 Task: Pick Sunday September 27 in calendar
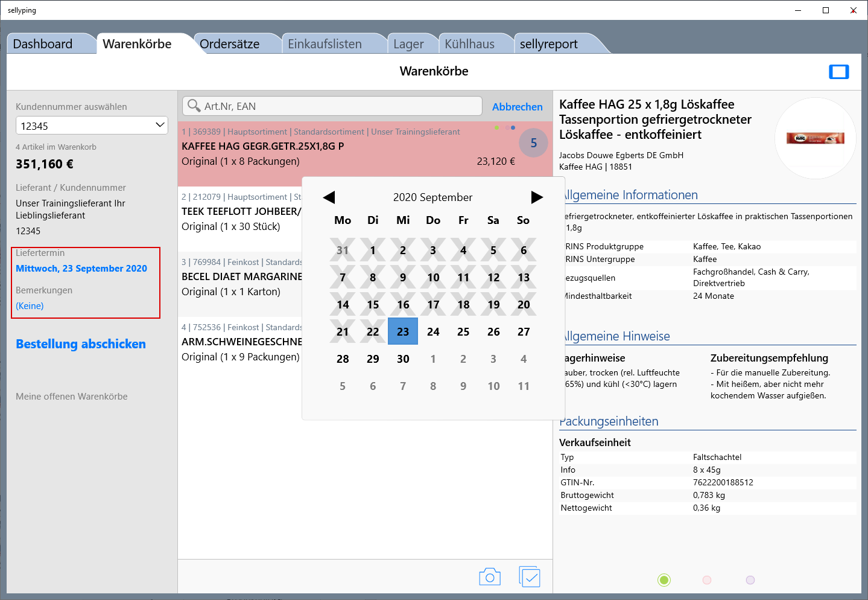524,331
